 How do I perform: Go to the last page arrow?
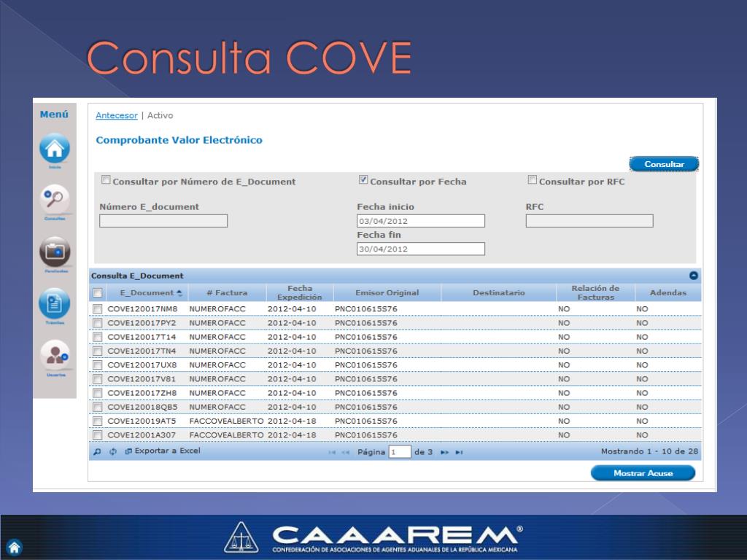[459, 452]
